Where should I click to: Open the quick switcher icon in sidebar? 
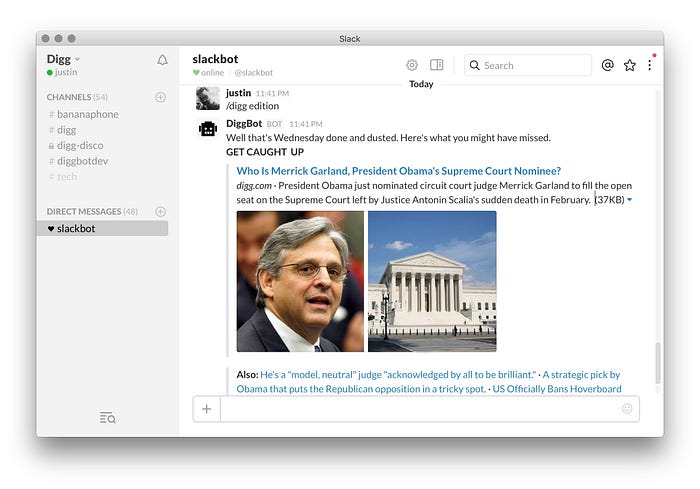(108, 418)
